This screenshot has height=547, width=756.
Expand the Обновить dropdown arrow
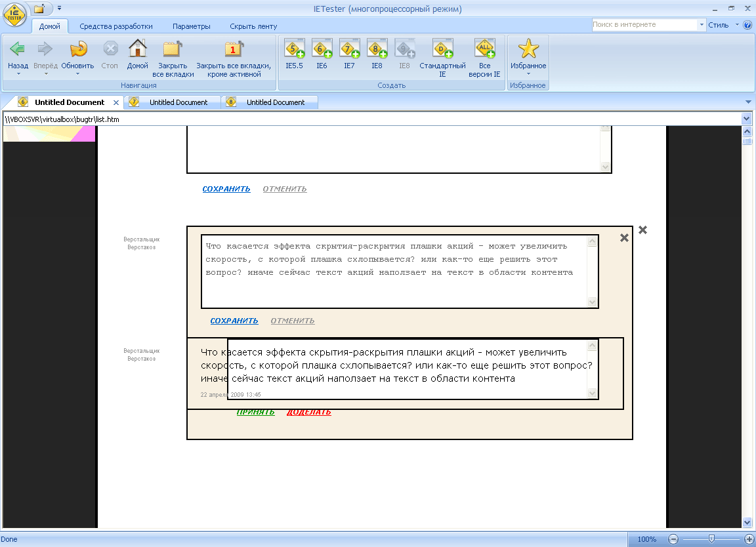[77, 74]
